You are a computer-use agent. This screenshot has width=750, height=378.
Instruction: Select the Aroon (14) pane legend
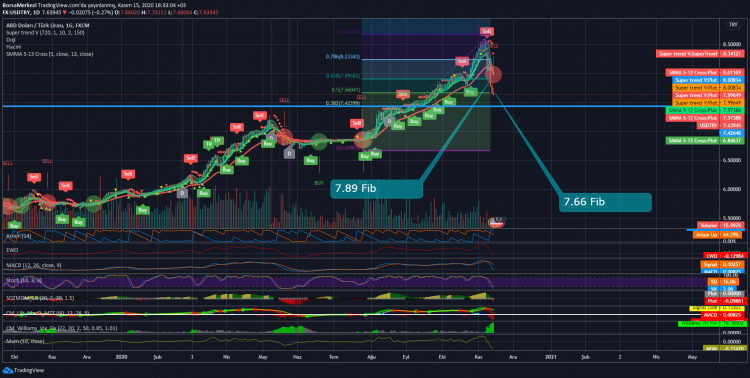[x=18, y=236]
